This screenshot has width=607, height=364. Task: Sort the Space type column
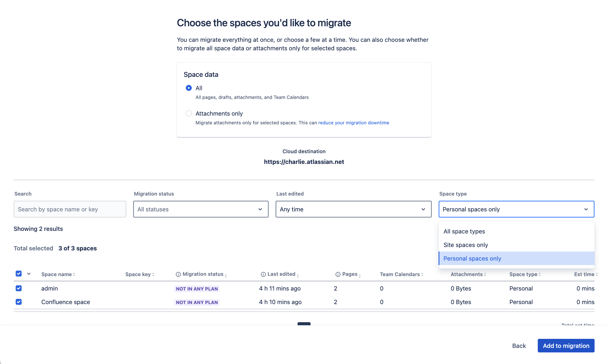point(539,274)
